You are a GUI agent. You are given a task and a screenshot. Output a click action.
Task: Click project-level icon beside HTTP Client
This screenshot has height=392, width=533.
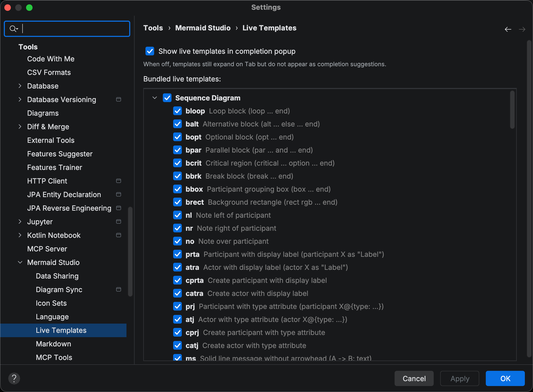click(x=119, y=181)
